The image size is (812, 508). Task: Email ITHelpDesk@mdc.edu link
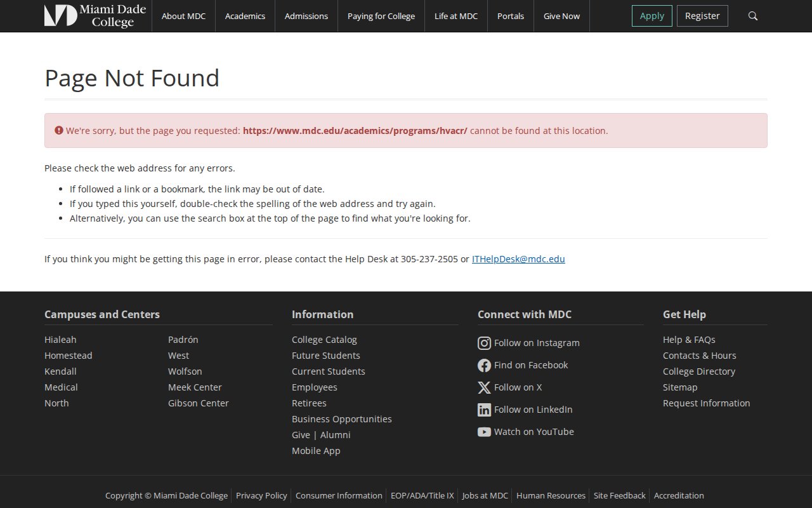pos(518,259)
